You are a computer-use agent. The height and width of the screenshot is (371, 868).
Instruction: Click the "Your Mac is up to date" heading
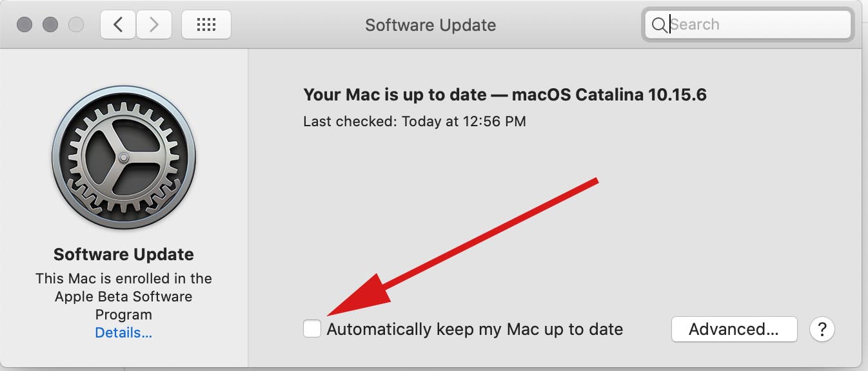click(x=395, y=95)
